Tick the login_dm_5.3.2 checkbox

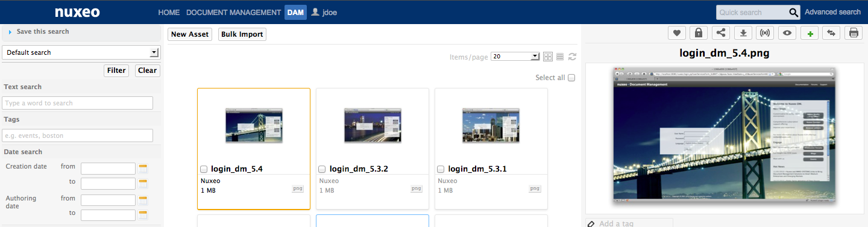[x=322, y=169]
